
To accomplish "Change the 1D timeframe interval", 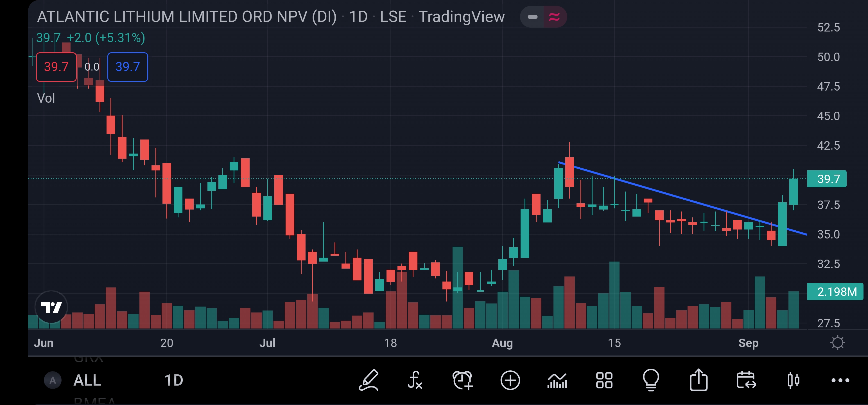I will point(173,380).
